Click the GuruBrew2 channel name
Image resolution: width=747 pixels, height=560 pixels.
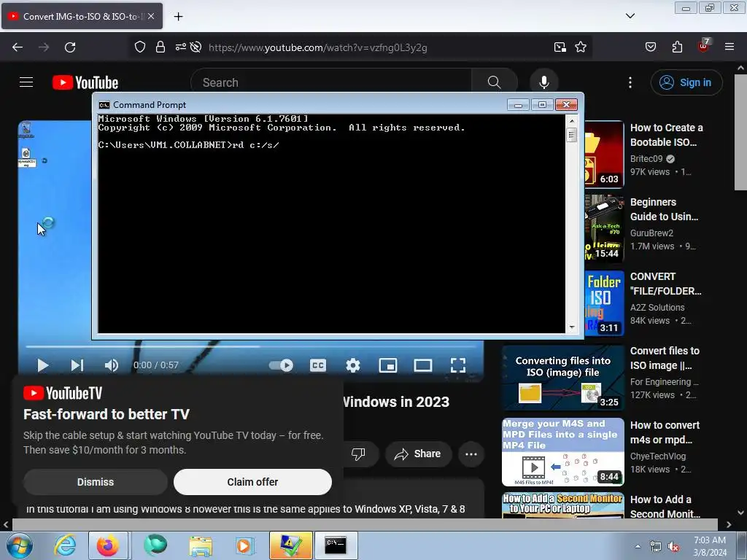(651, 233)
